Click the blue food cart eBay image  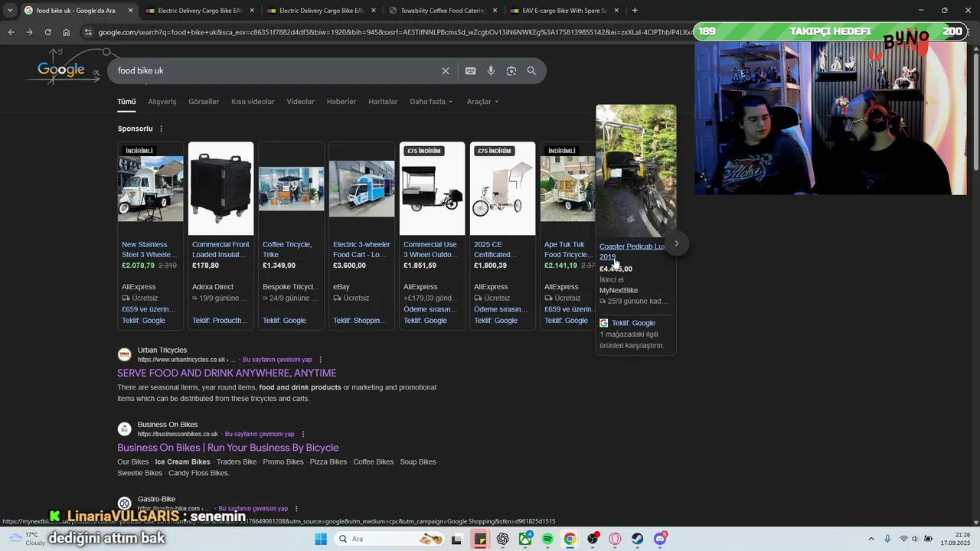pos(361,188)
